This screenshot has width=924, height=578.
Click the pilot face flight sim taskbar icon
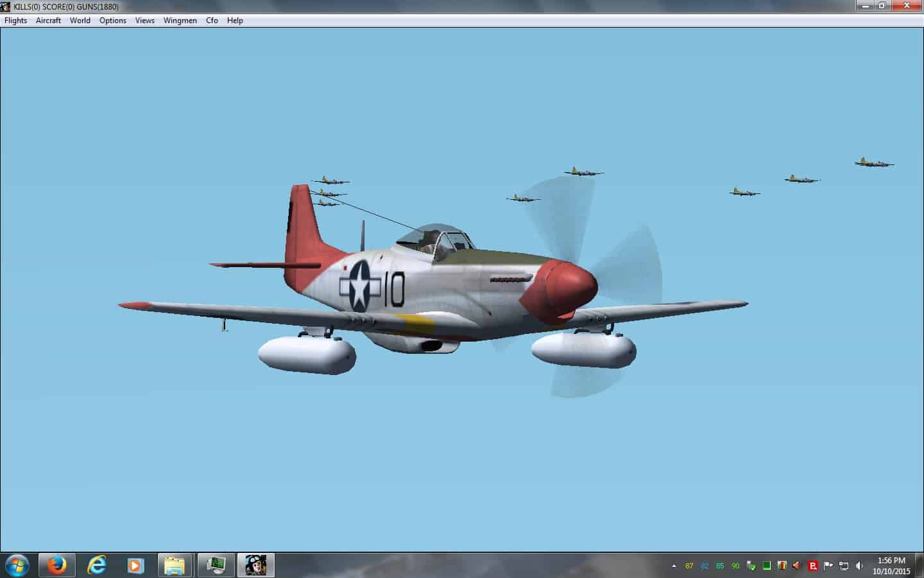256,565
